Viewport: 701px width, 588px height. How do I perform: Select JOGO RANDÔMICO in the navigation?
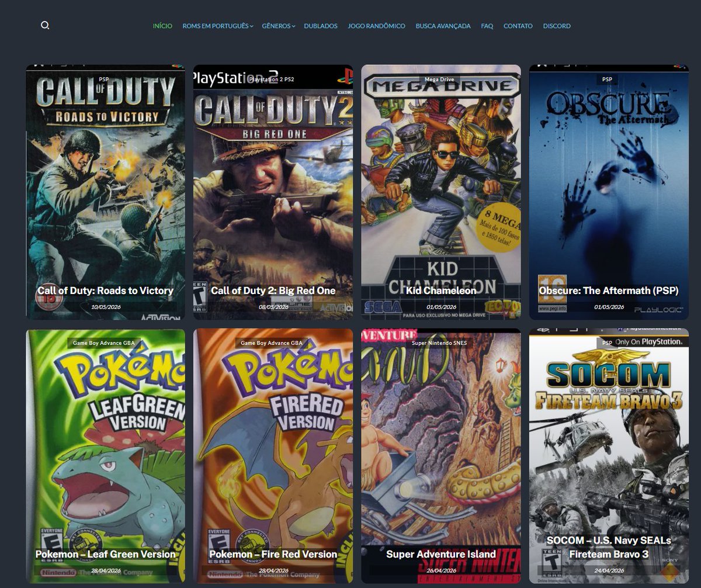[376, 26]
